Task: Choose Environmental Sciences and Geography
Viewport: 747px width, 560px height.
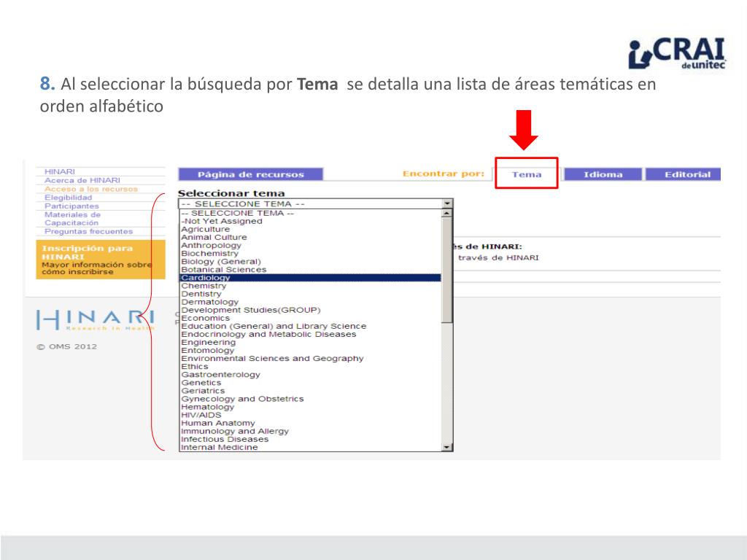Action: point(311,359)
